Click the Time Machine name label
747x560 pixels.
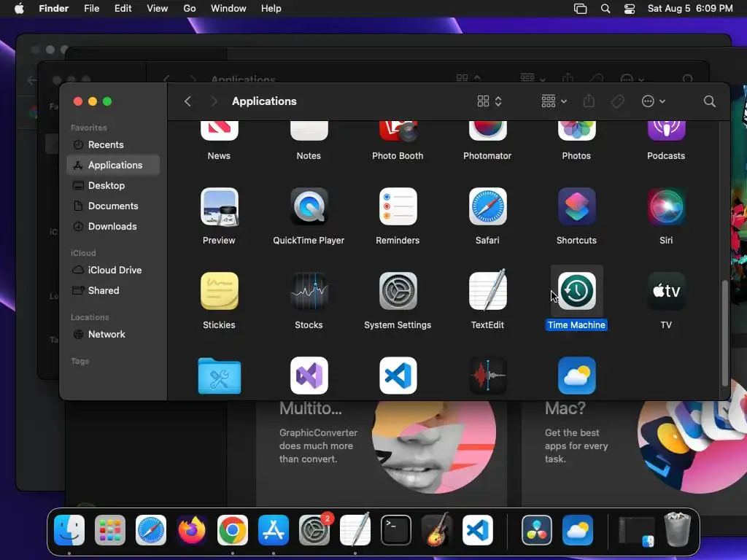576,324
